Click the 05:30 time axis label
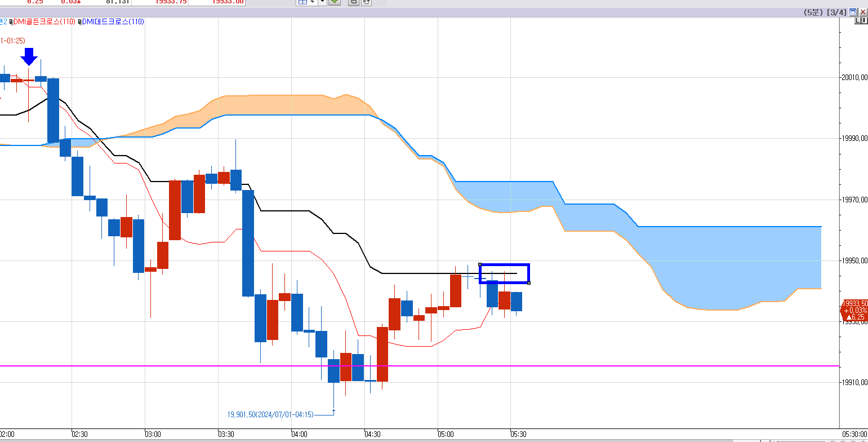Viewport: 868px width, 442px height. [519, 434]
